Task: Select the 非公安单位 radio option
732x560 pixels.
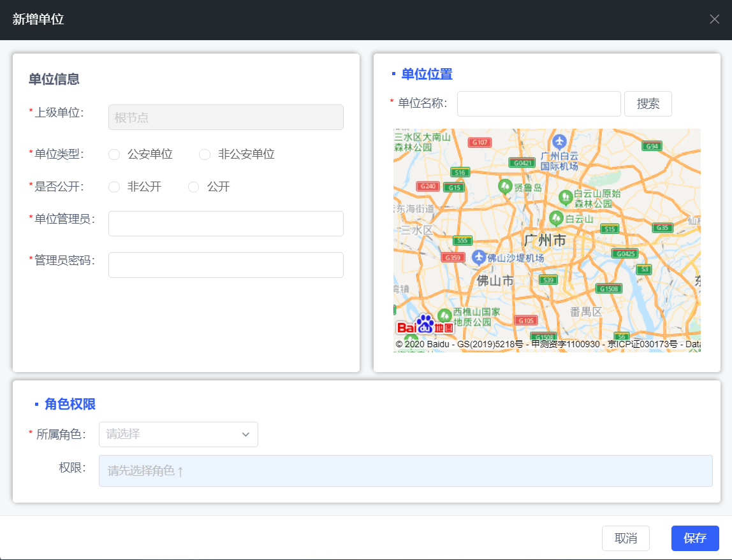Action: point(205,154)
